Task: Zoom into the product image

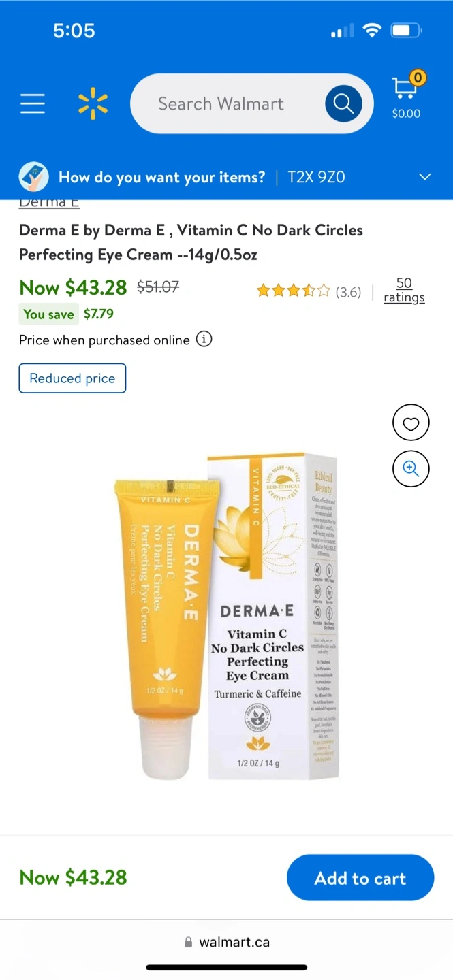Action: (x=411, y=468)
